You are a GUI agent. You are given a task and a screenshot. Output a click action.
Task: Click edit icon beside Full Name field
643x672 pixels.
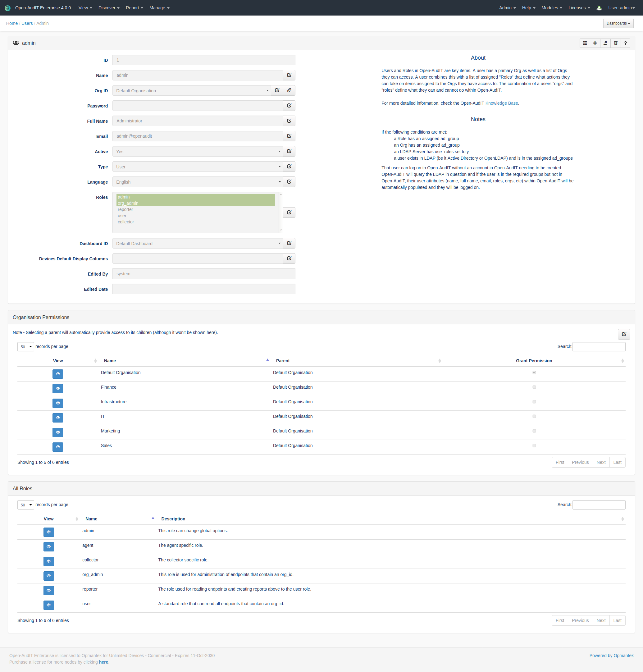tap(289, 121)
